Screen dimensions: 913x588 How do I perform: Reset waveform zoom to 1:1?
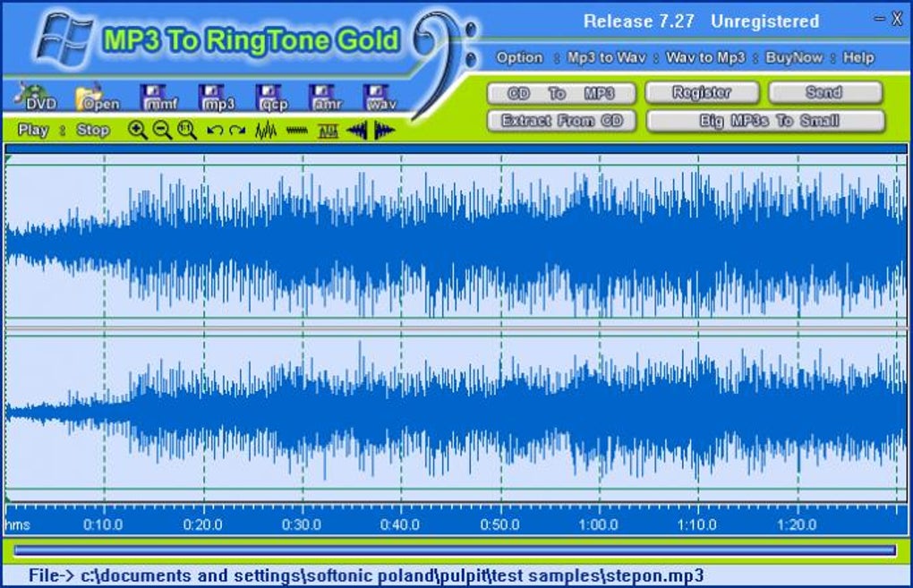click(187, 131)
